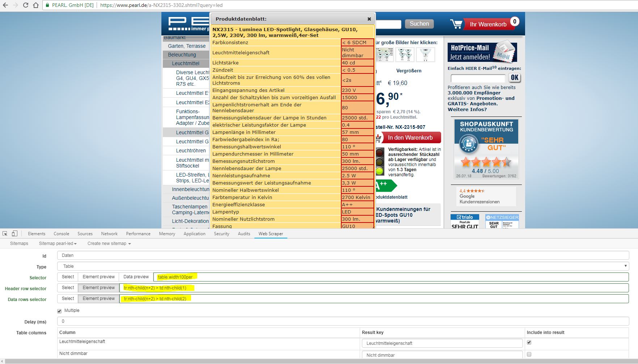Uncheck include for Leuchtmitteleigenschaft column
The width and height of the screenshot is (638, 364).
pyautogui.click(x=529, y=342)
